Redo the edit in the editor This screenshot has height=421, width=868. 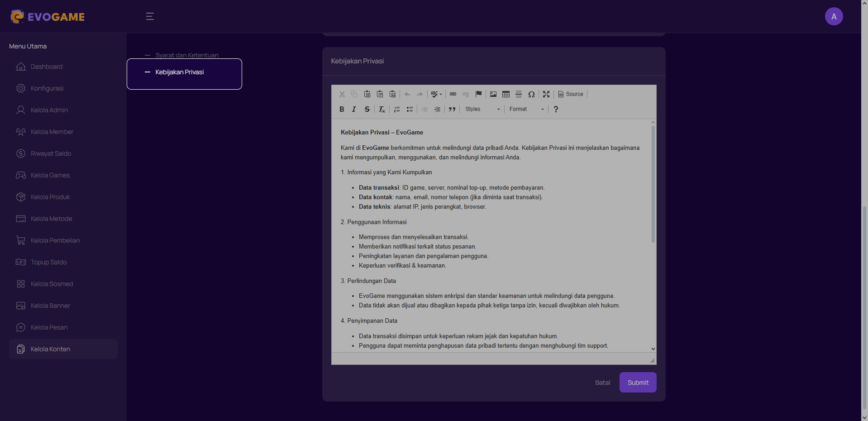tap(420, 94)
